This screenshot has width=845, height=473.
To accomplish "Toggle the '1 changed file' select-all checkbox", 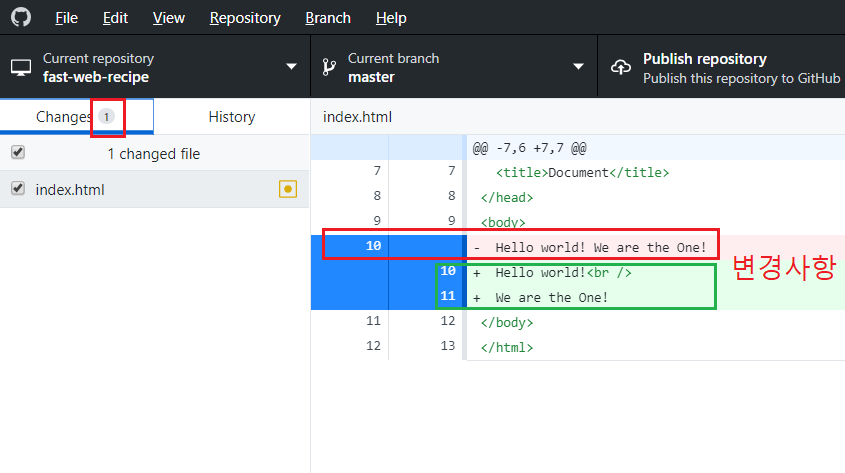I will click(x=18, y=152).
